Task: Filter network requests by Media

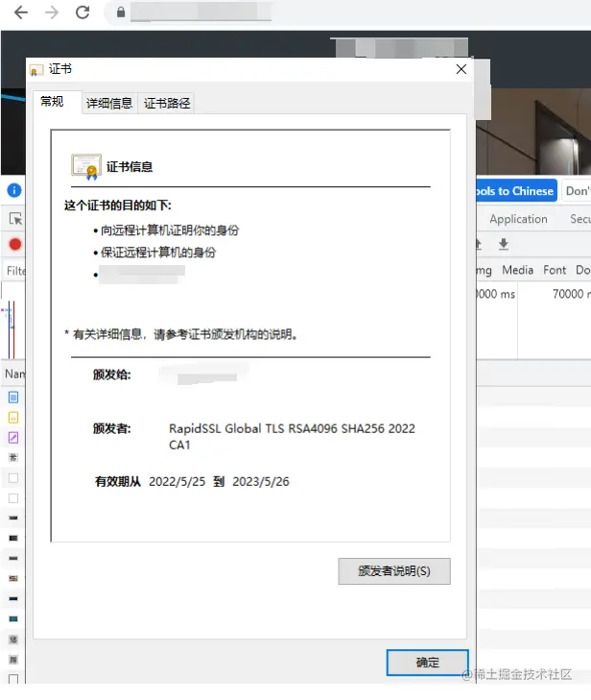Action: click(517, 270)
